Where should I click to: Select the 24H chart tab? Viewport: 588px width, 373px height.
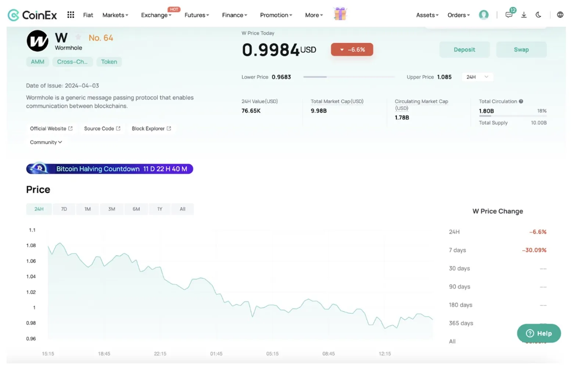click(39, 209)
